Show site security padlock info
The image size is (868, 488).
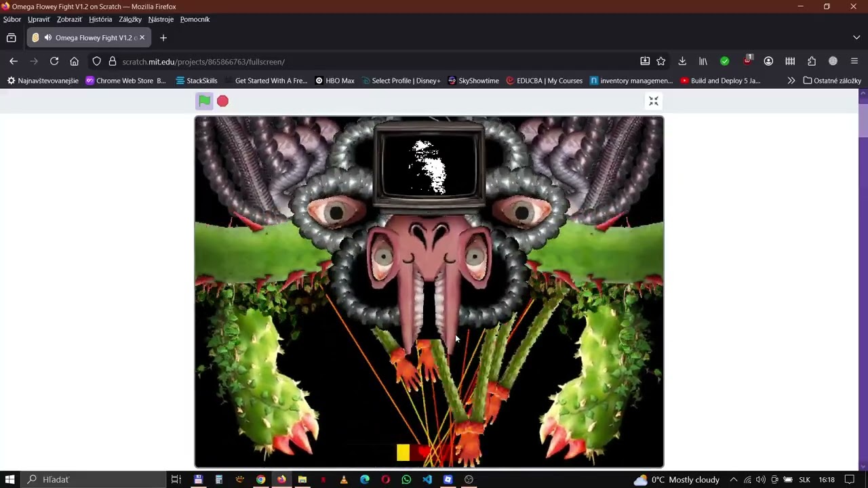(112, 61)
